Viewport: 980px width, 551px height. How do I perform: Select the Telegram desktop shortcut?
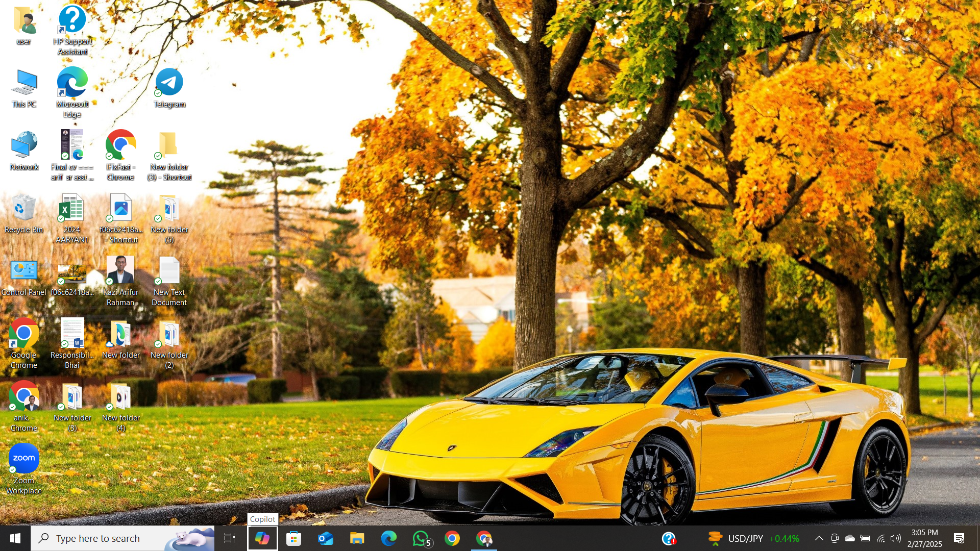pyautogui.click(x=169, y=88)
